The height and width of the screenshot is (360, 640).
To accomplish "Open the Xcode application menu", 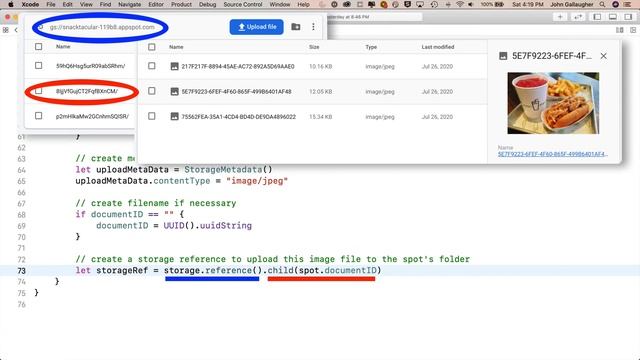I will pos(30,4).
